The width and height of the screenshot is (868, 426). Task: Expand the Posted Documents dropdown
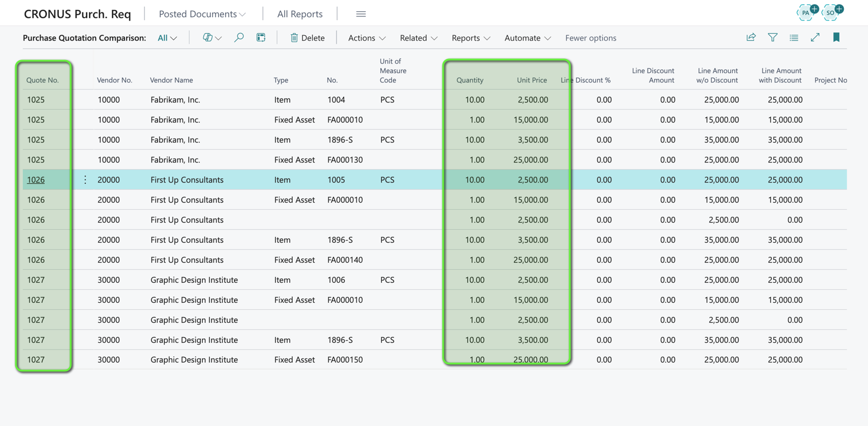202,14
